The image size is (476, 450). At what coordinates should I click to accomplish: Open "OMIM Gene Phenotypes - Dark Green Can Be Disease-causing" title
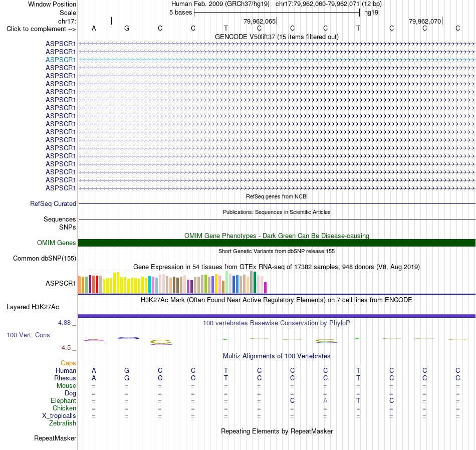click(277, 236)
